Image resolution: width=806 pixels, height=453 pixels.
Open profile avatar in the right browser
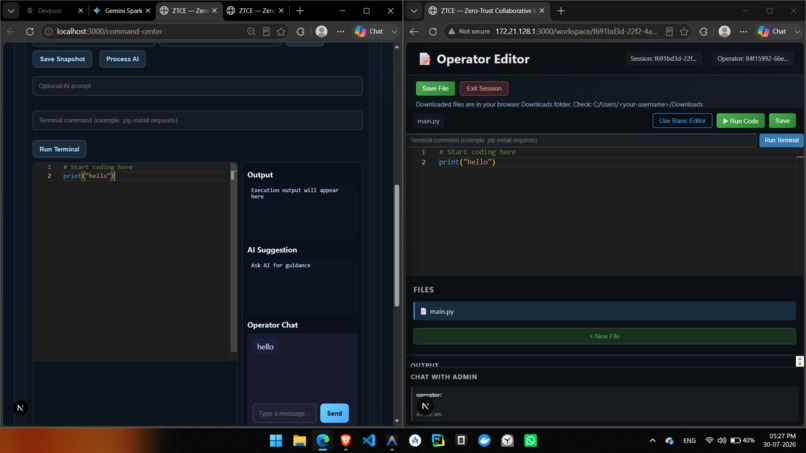[x=724, y=31]
